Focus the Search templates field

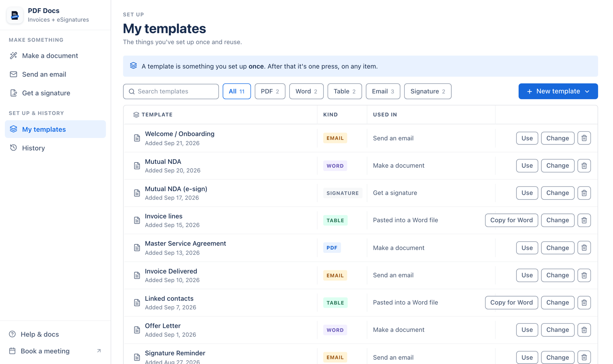pyautogui.click(x=171, y=91)
